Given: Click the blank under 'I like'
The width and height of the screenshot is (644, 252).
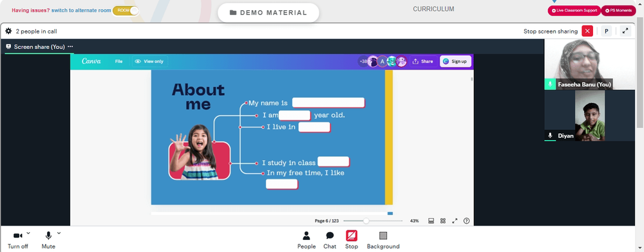Looking at the screenshot, I should click(x=281, y=184).
